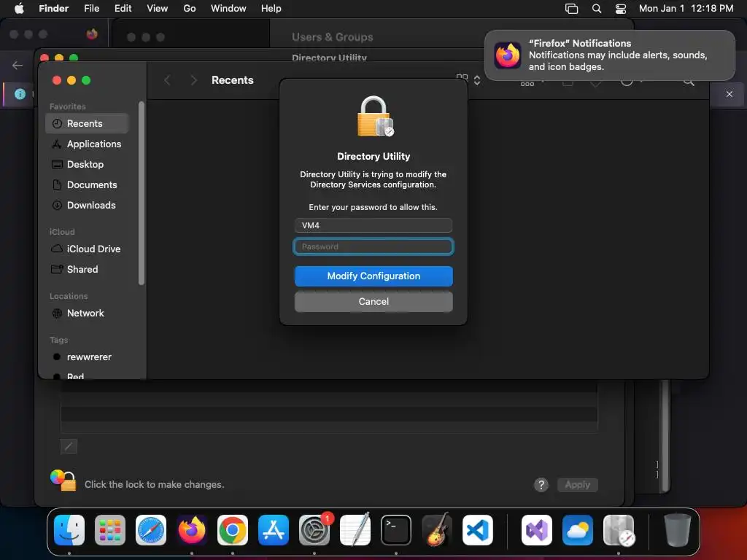This screenshot has width=747, height=560.
Task: Open the Edit menu
Action: coord(123,9)
